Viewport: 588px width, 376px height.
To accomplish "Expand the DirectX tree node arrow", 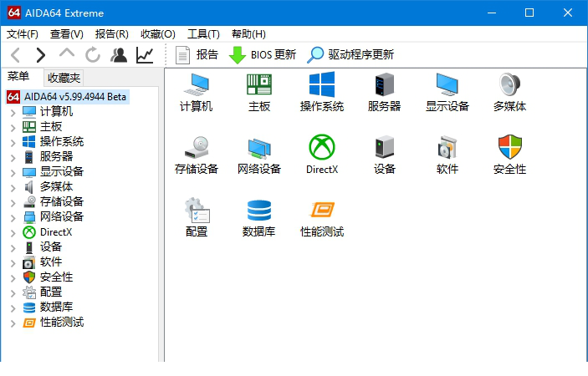I will (x=13, y=233).
